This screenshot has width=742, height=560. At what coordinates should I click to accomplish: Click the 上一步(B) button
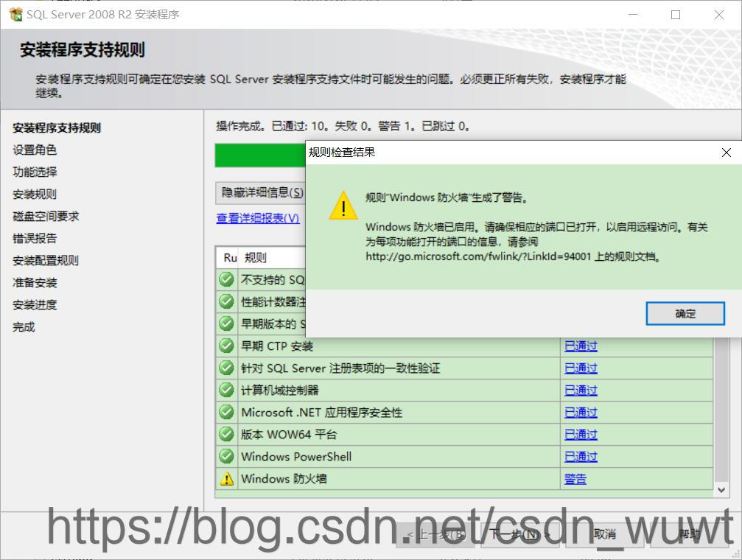point(435,535)
